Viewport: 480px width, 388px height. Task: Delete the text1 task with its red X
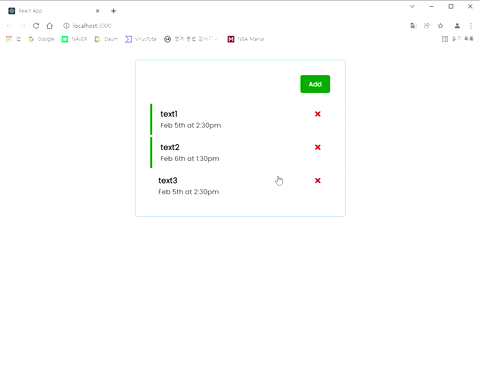point(318,114)
